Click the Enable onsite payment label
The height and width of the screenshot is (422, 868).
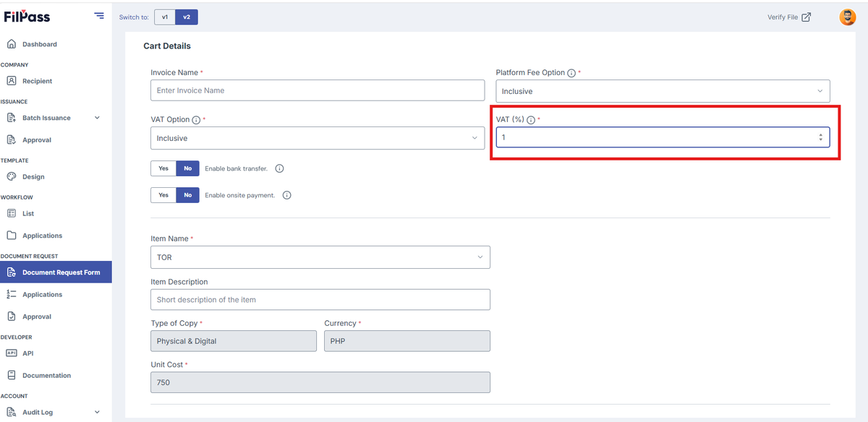click(240, 195)
